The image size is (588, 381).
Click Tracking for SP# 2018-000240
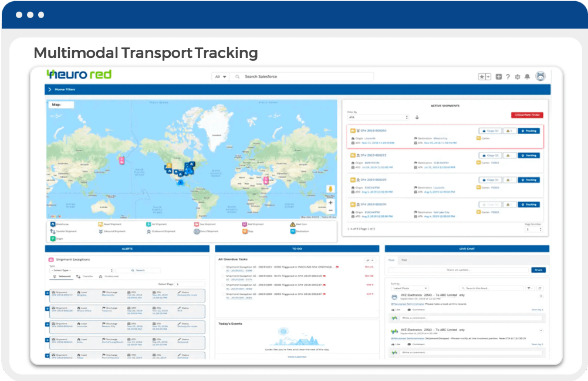(x=529, y=131)
